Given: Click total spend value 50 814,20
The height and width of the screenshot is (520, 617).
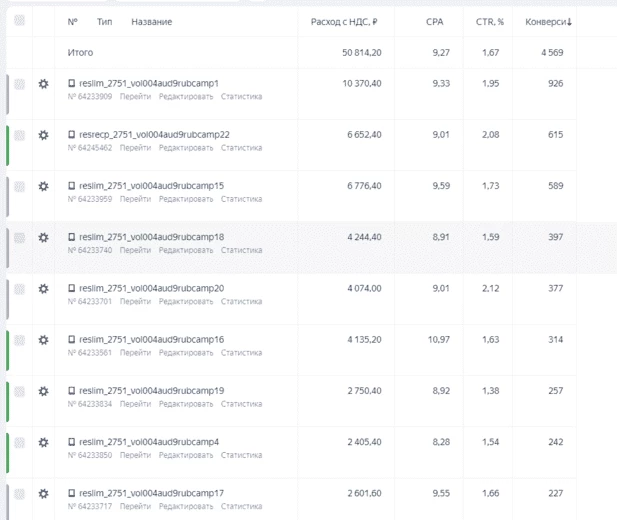Looking at the screenshot, I should (362, 52).
